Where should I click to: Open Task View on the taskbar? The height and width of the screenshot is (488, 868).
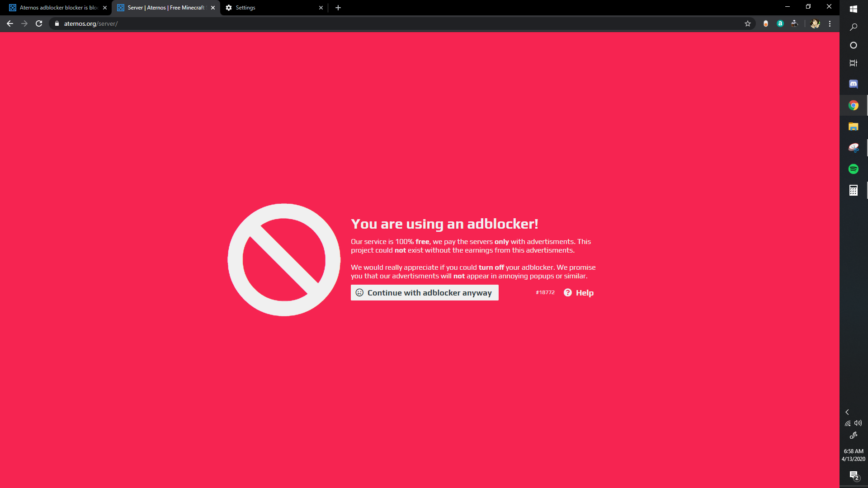(x=854, y=63)
